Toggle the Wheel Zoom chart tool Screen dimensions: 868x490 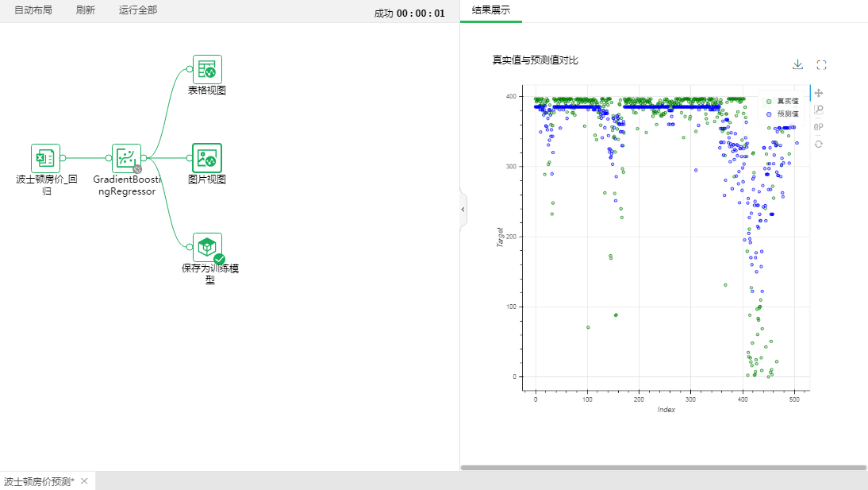coord(819,127)
